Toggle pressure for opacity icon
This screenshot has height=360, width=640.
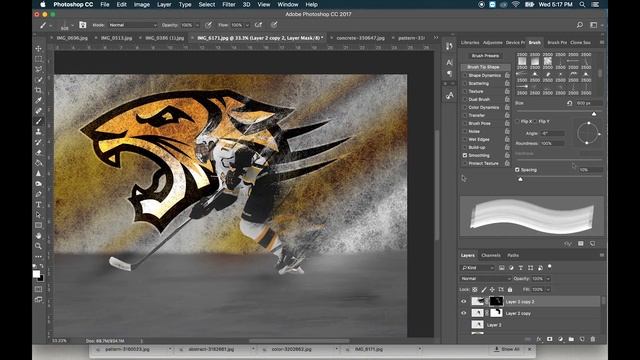point(209,25)
